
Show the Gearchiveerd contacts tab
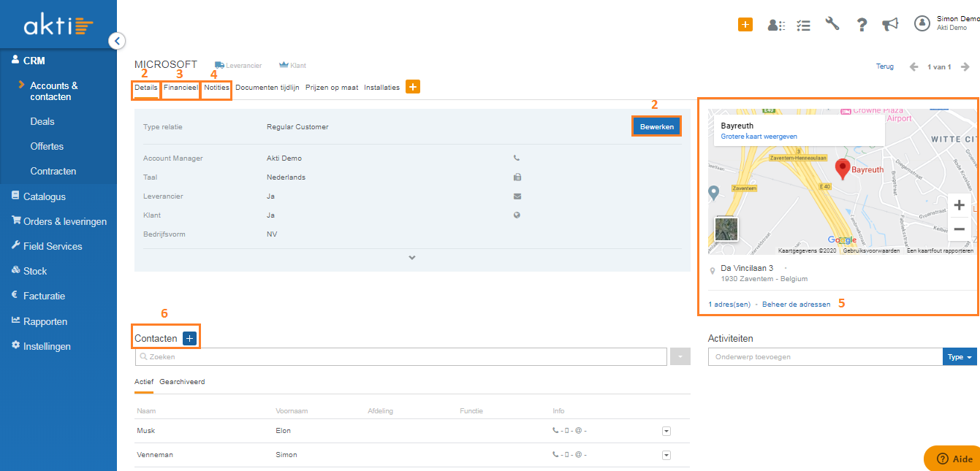point(182,382)
